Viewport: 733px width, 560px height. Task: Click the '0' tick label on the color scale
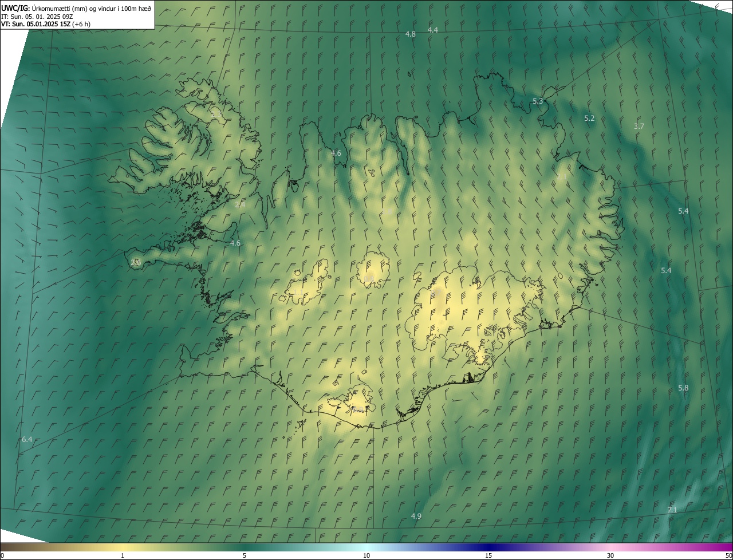(2, 556)
